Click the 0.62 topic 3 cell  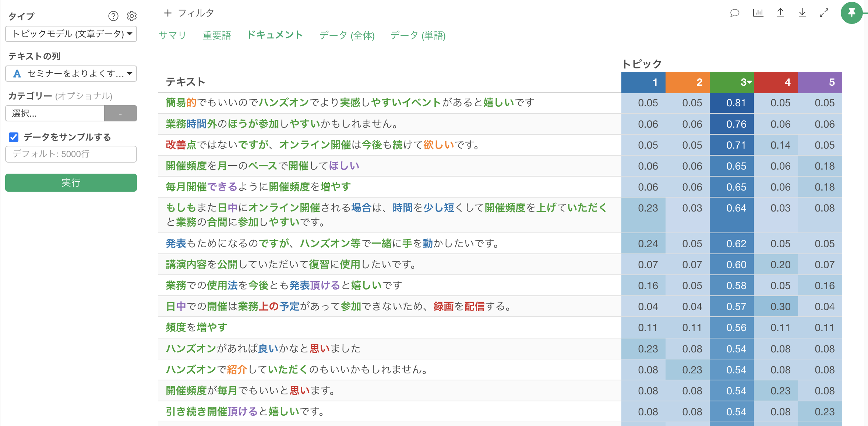(x=732, y=244)
